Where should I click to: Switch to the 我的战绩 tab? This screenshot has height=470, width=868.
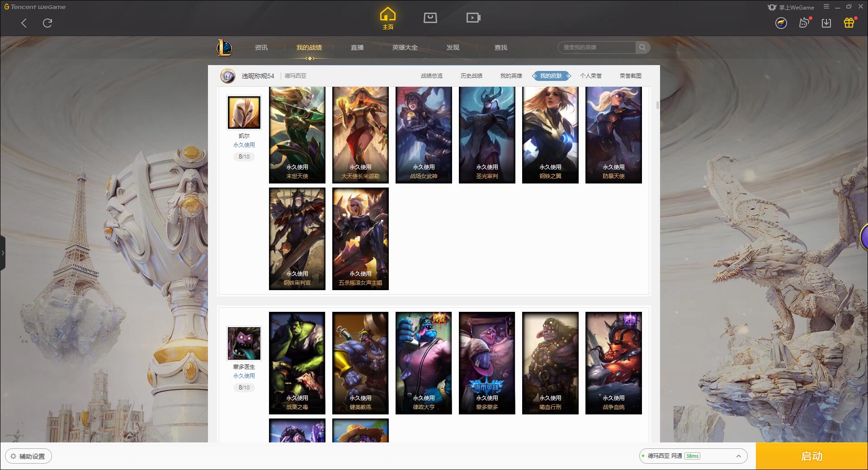pyautogui.click(x=309, y=47)
